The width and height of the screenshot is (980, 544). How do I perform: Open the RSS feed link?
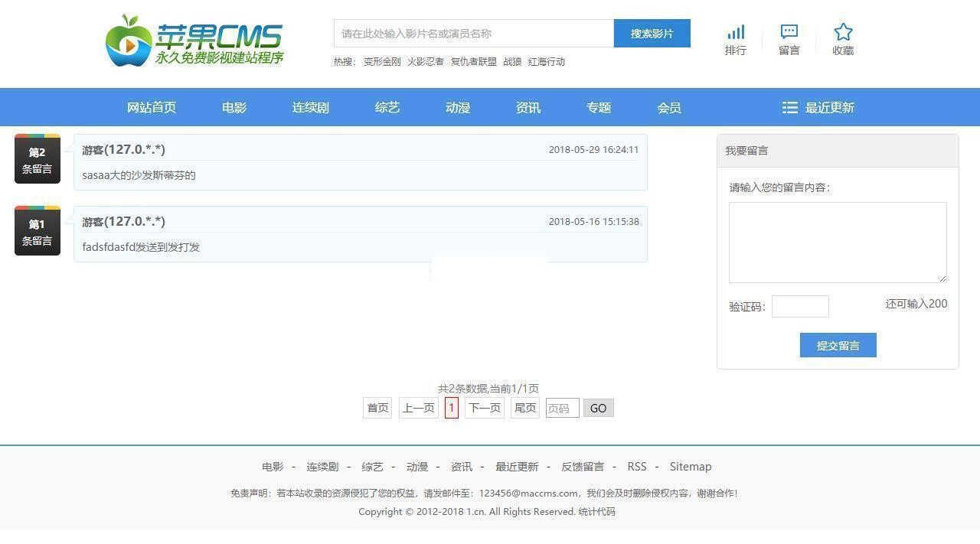(636, 466)
